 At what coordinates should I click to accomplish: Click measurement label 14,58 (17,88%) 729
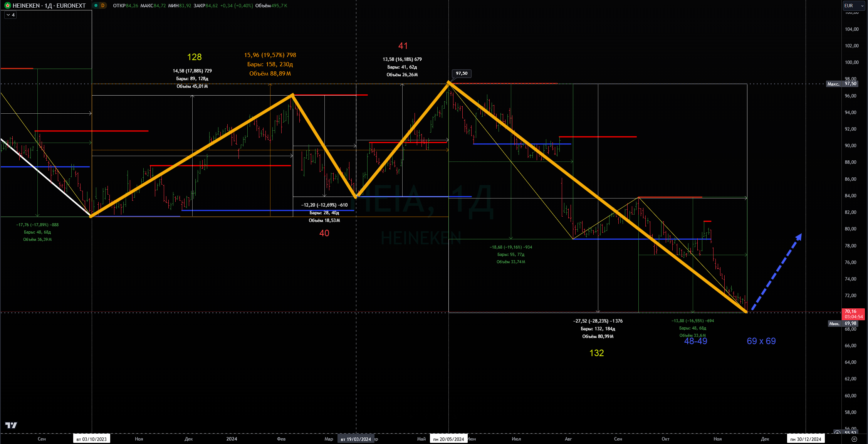point(192,71)
